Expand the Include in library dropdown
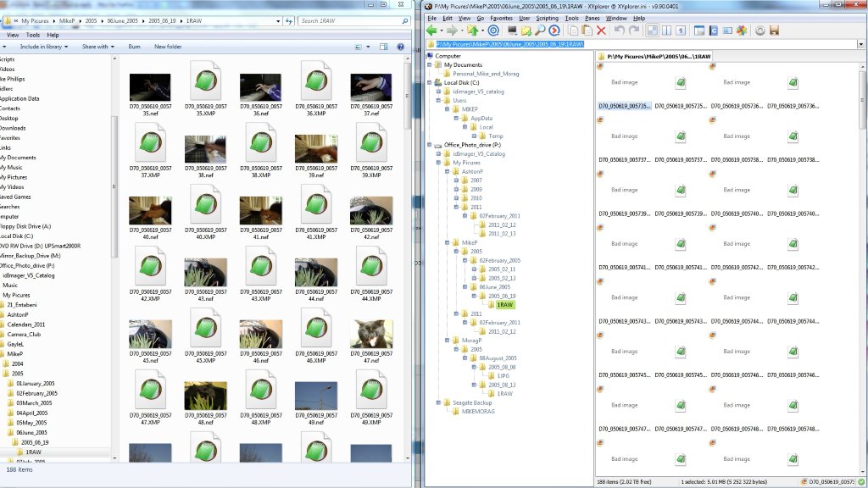The height and width of the screenshot is (488, 868). click(x=44, y=47)
